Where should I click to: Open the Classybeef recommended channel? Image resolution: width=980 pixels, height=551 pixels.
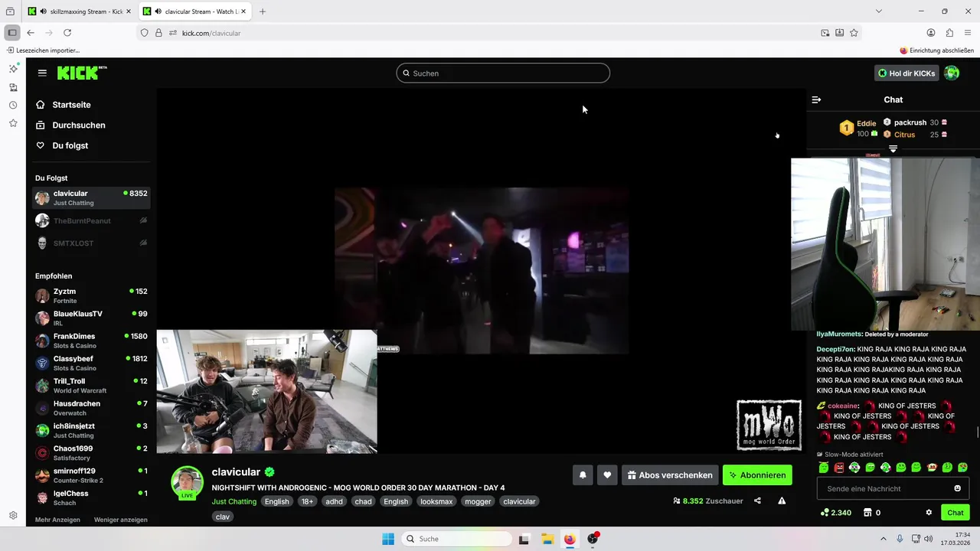click(92, 363)
